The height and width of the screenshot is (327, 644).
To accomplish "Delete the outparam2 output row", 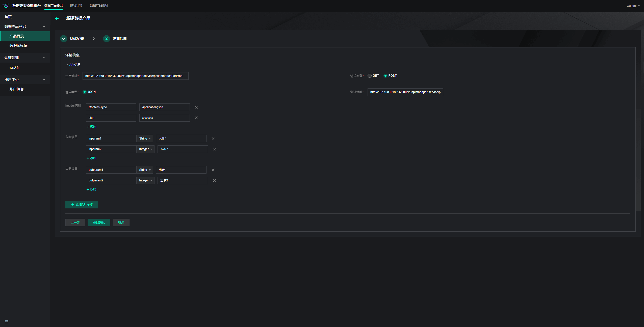I will (x=215, y=180).
